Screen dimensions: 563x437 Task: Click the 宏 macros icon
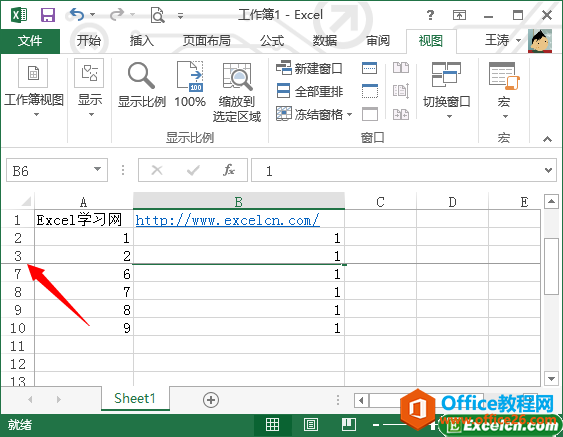pyautogui.click(x=504, y=75)
